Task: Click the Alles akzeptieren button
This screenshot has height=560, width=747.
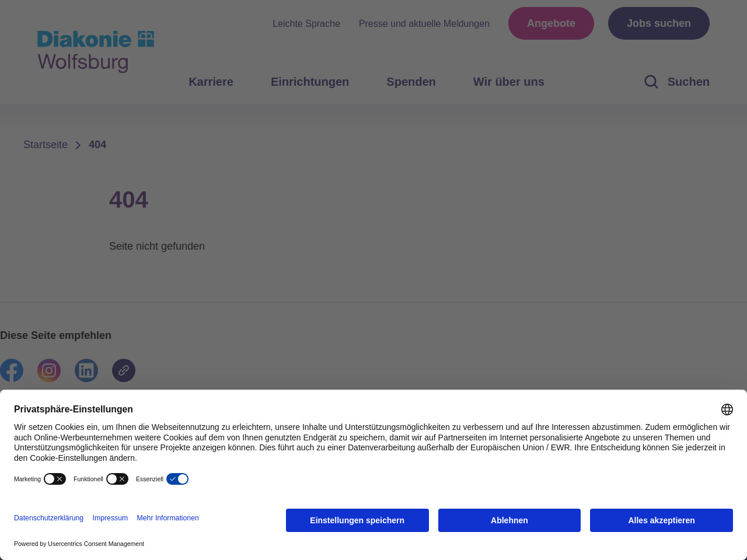Action: pos(661,520)
